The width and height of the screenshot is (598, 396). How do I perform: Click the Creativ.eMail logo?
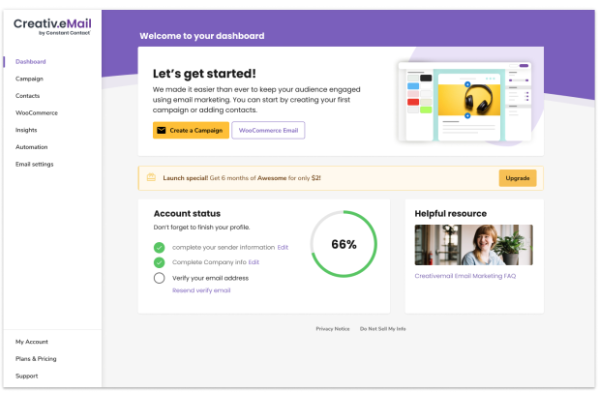[x=52, y=26]
